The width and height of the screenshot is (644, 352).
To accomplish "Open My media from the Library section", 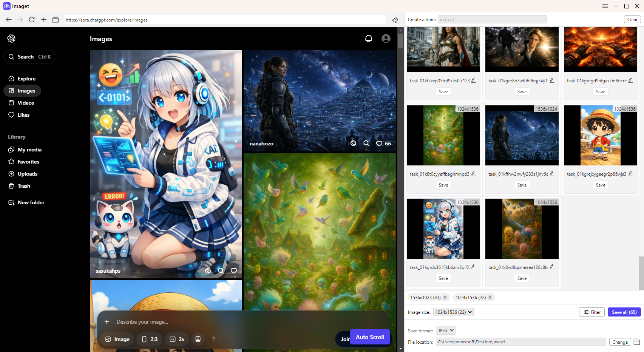I will click(x=29, y=150).
